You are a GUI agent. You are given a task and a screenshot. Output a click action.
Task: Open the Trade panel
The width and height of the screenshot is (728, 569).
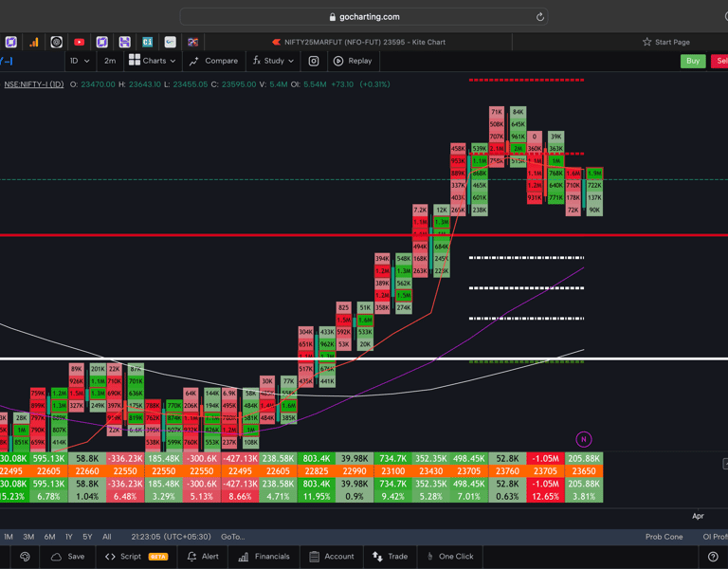click(x=391, y=557)
